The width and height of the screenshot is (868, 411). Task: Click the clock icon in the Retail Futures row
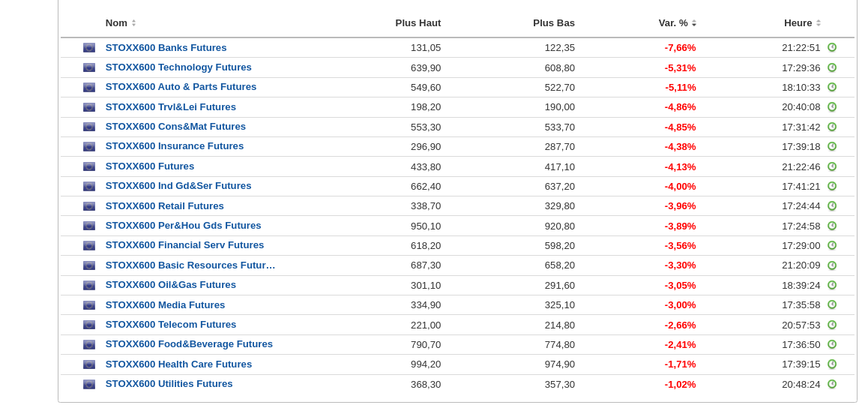click(x=832, y=206)
